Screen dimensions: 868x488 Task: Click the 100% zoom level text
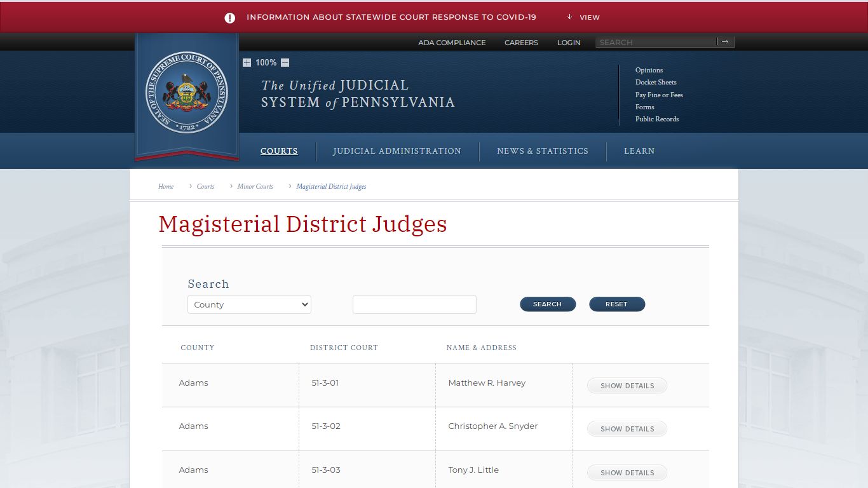266,62
